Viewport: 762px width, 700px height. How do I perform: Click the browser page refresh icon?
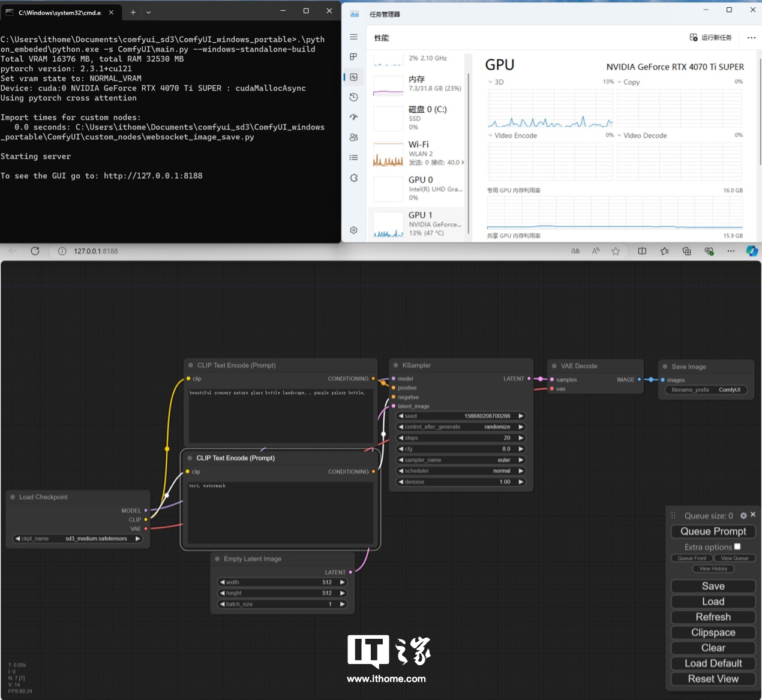click(35, 251)
